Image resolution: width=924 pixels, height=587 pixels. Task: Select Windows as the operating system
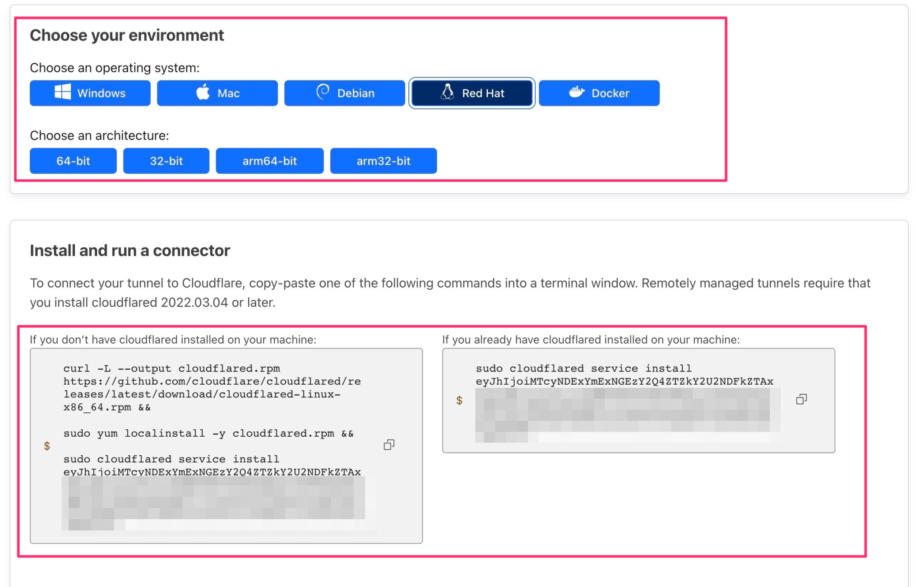pyautogui.click(x=90, y=93)
